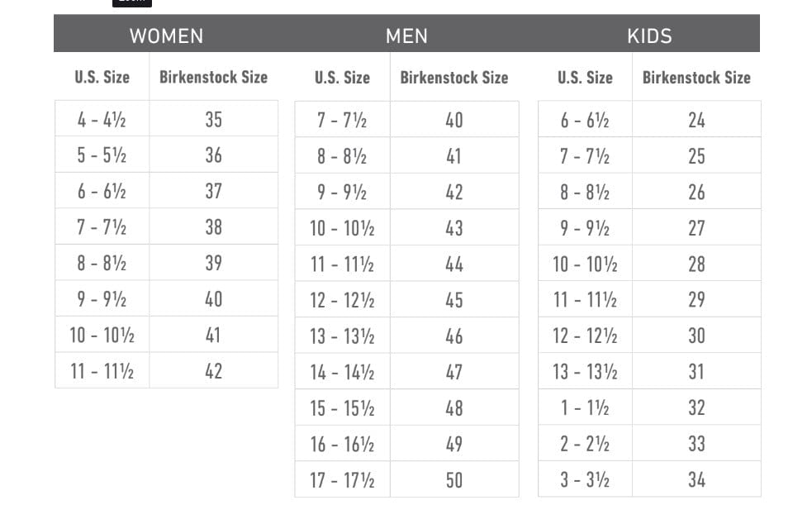The width and height of the screenshot is (812, 505).
Task: Click U.S. Size column header under Women
Action: pyautogui.click(x=102, y=78)
